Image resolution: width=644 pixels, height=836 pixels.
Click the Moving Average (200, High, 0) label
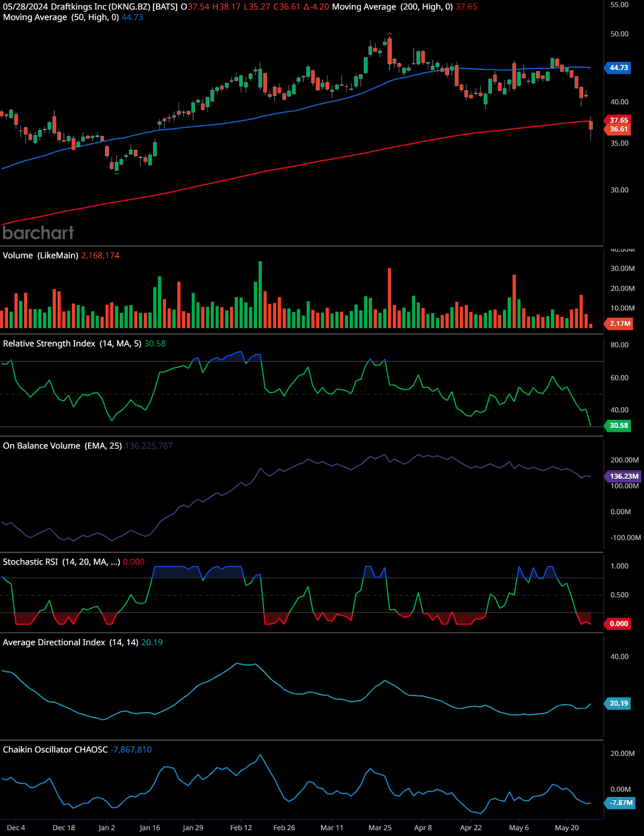coord(392,7)
